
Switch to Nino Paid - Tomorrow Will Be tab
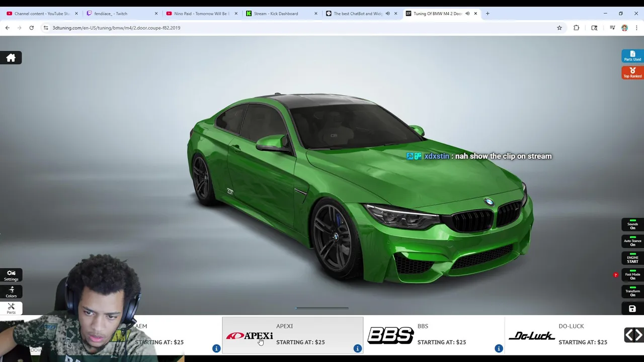click(201, 14)
